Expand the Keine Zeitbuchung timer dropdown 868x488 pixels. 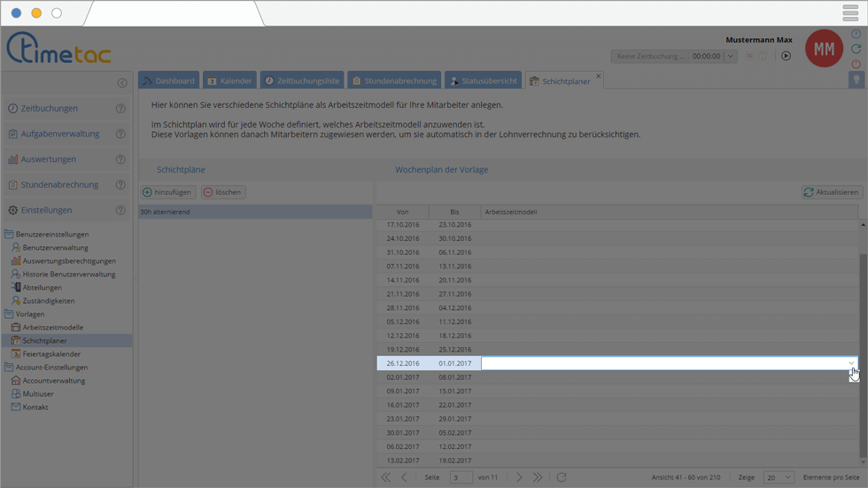coord(731,56)
